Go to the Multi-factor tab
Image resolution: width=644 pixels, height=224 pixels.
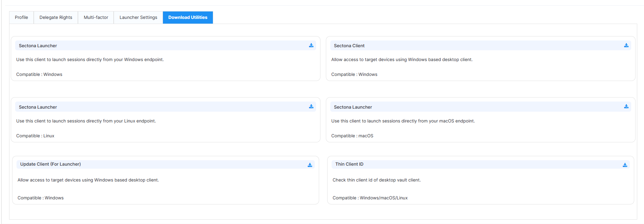coord(96,18)
